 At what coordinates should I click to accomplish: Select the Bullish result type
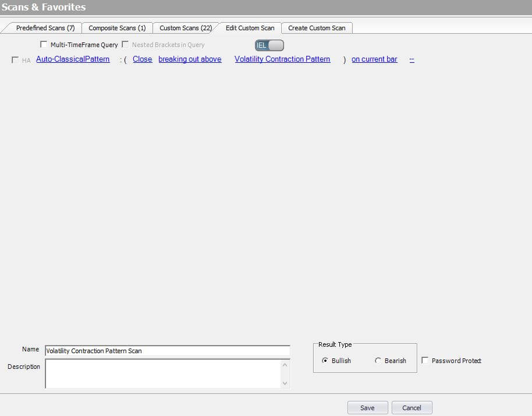(x=325, y=361)
